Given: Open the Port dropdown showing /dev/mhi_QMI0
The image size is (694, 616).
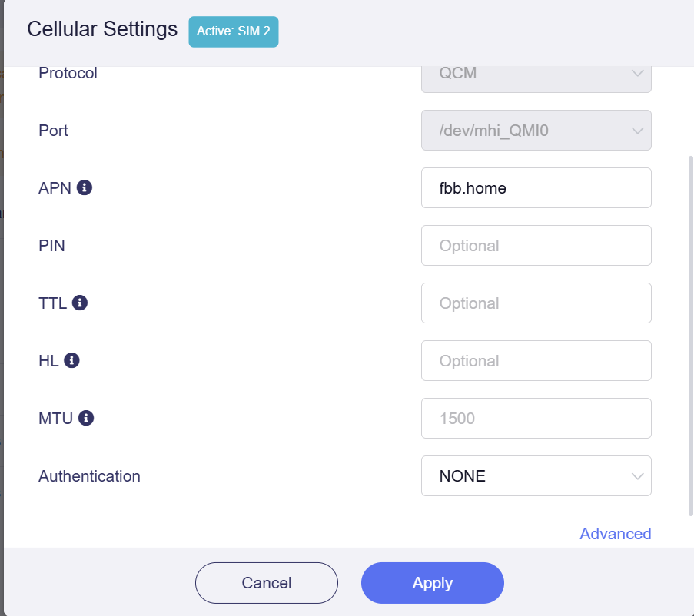Looking at the screenshot, I should click(x=536, y=131).
